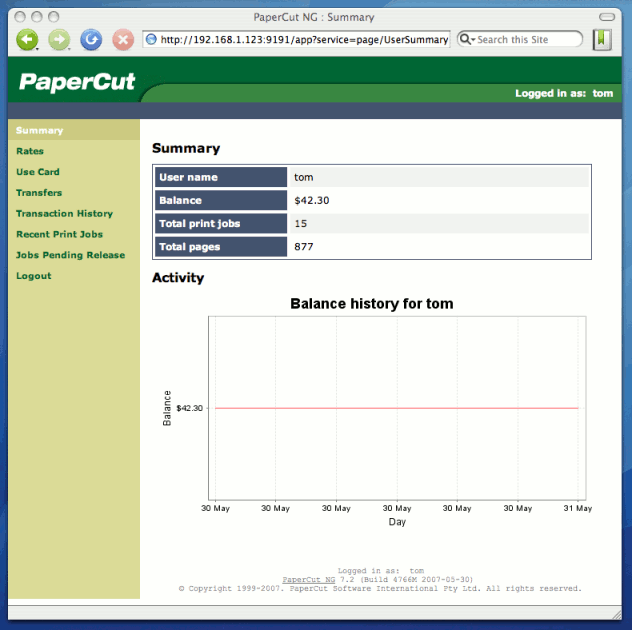Focus the Search this Site field

(x=520, y=40)
